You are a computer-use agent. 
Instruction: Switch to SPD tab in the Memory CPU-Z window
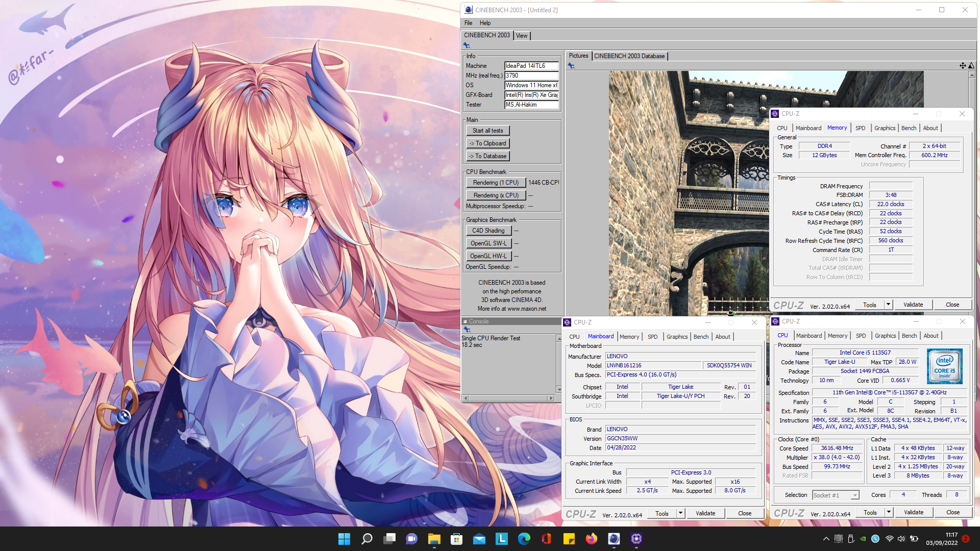[x=860, y=128]
